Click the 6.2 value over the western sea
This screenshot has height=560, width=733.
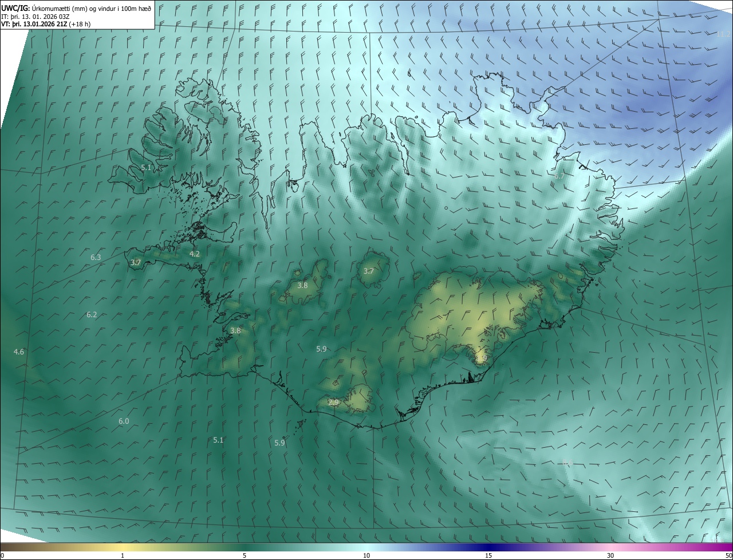click(x=92, y=315)
